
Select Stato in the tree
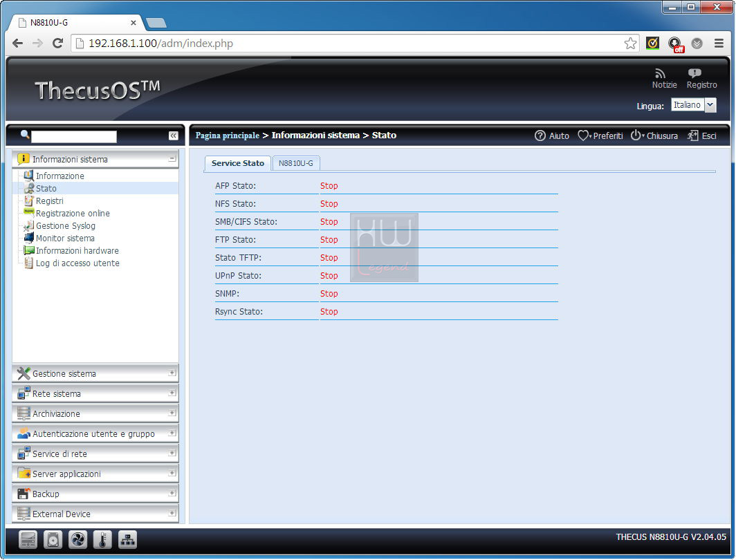tap(46, 189)
